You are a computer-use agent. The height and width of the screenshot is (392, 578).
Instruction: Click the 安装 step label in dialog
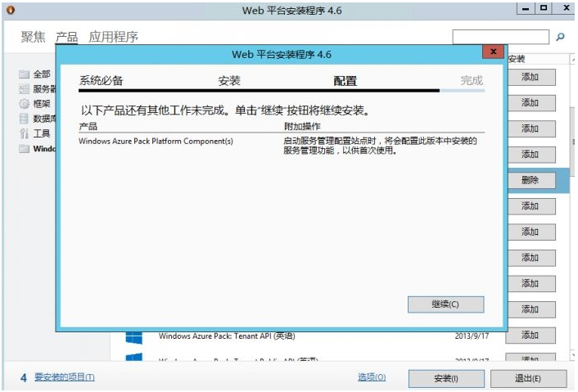pos(229,81)
